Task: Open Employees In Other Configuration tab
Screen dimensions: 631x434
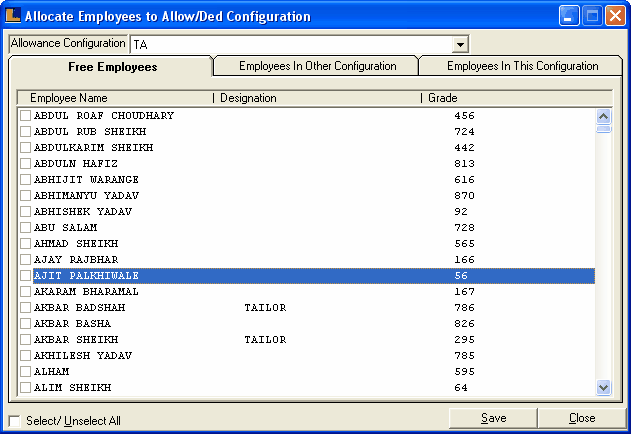Action: click(x=318, y=66)
